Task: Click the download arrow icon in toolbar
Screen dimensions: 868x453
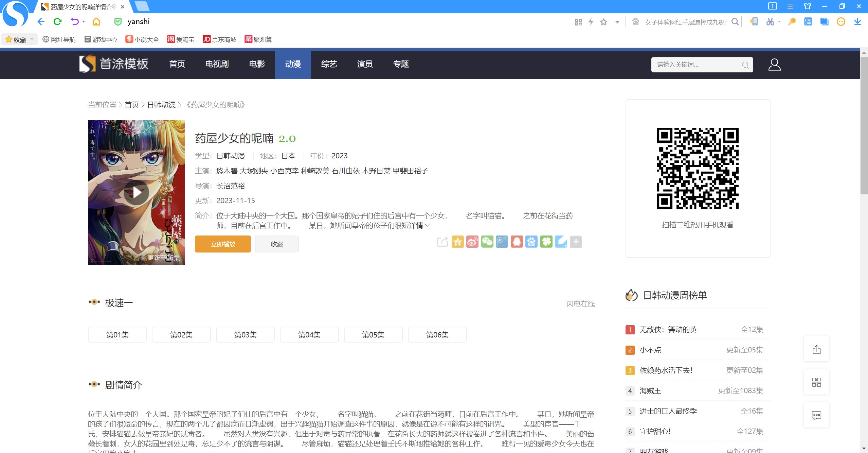Action: pos(857,22)
